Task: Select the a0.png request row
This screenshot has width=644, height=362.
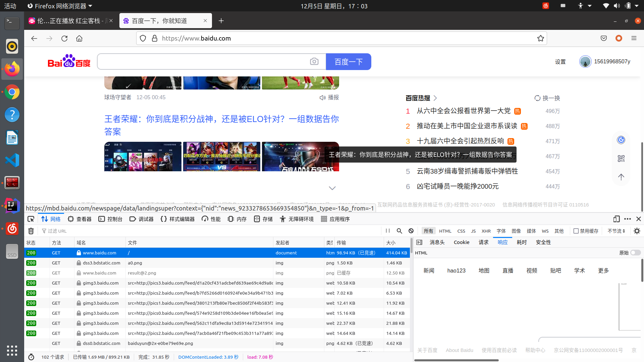Action: 217,263
